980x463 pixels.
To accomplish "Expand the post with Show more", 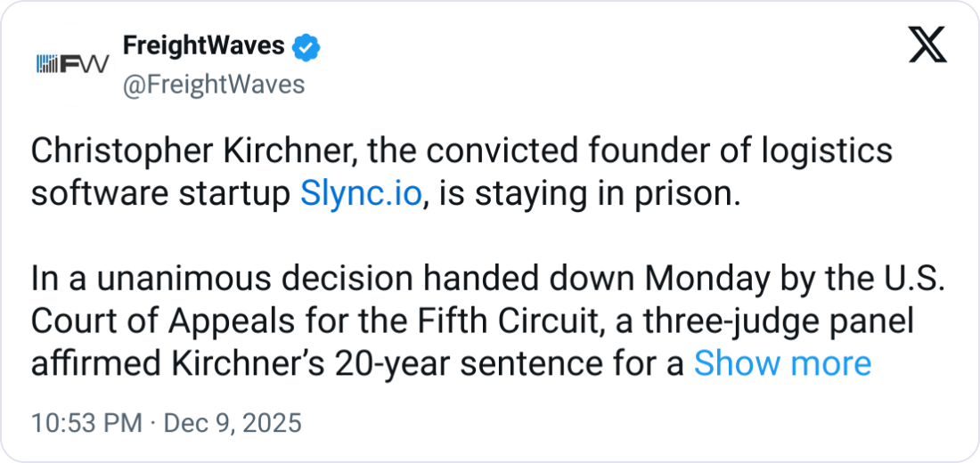I will 782,363.
